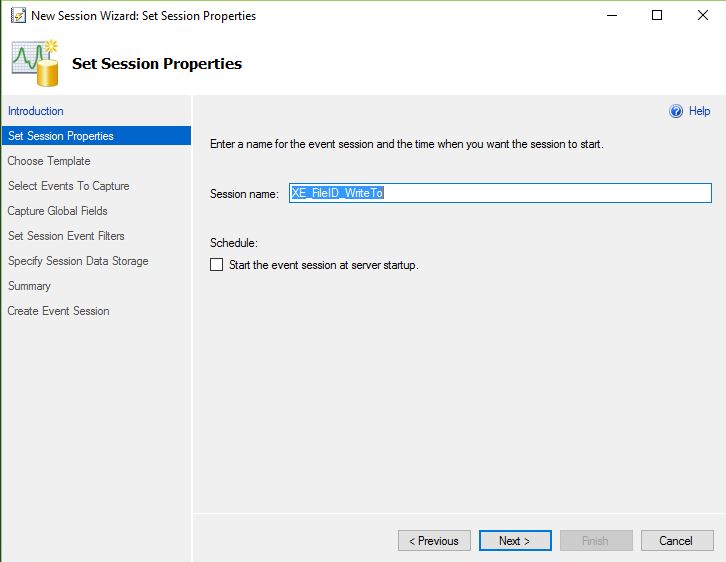This screenshot has height=562, width=726.
Task: Cancel the New Session Wizard
Action: [676, 541]
